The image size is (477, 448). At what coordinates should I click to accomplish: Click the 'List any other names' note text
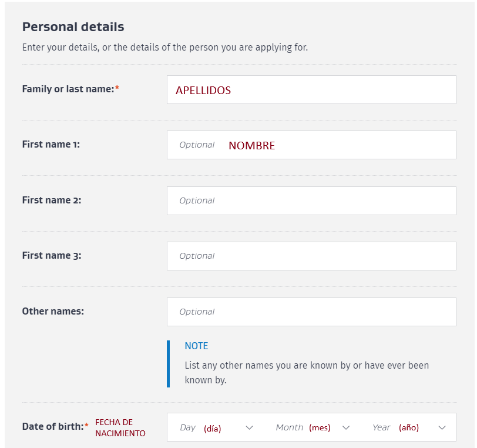(306, 373)
